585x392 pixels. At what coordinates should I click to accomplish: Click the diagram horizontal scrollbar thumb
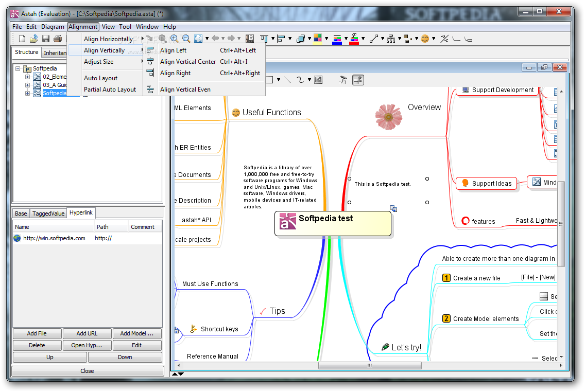[370, 366]
